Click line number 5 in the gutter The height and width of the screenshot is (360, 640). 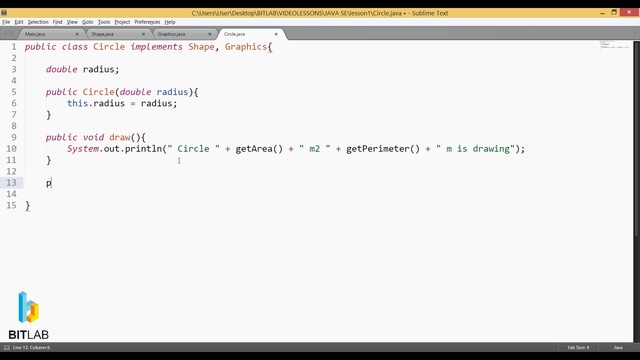14,92
